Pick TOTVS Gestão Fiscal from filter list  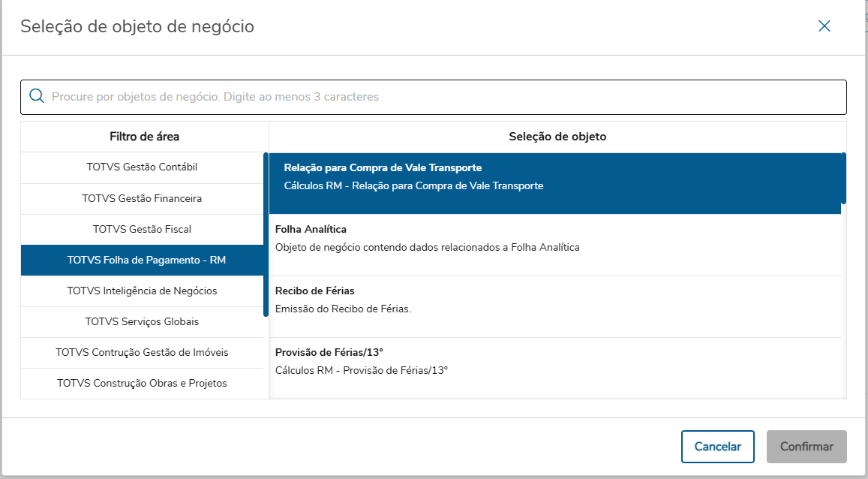point(142,229)
